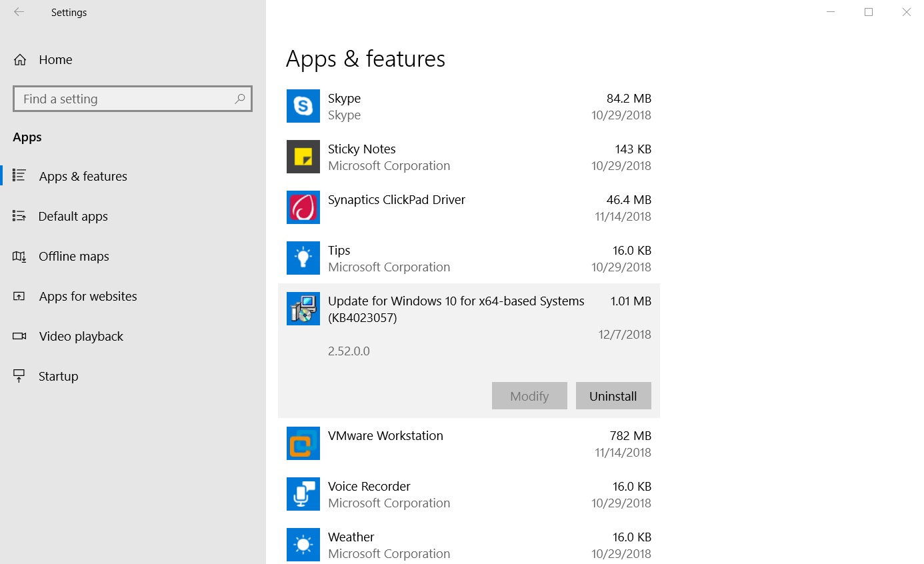Viewport: 924px width, 564px height.
Task: Select the Sticky Notes entry name
Action: click(x=362, y=149)
